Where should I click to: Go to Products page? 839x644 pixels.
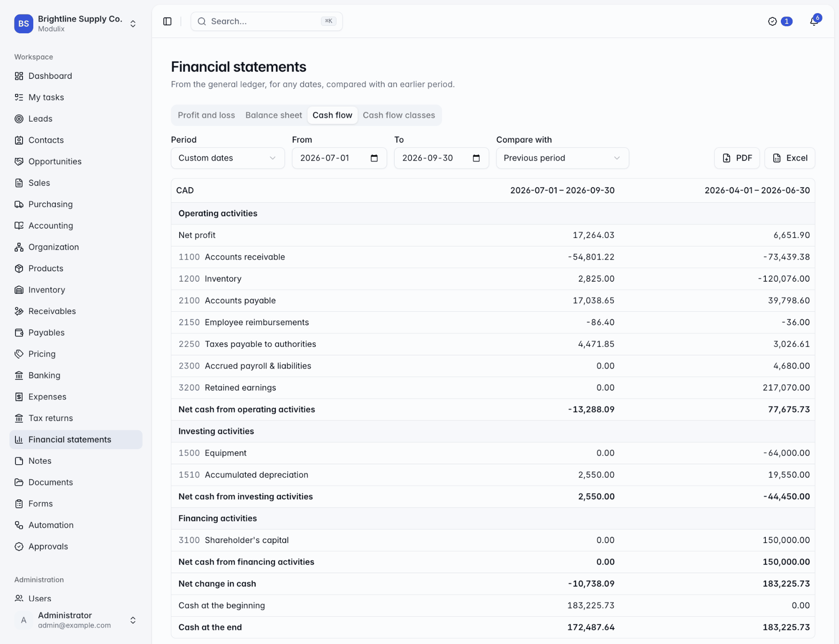tap(76, 268)
